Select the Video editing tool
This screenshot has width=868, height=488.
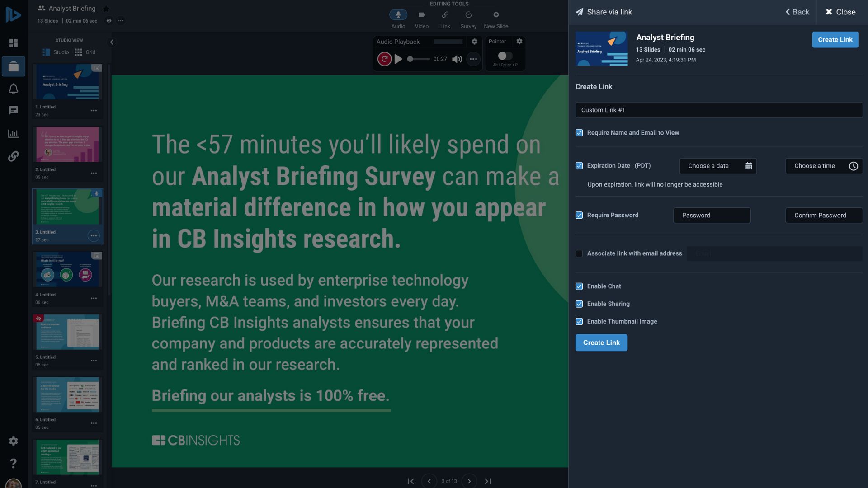[422, 19]
